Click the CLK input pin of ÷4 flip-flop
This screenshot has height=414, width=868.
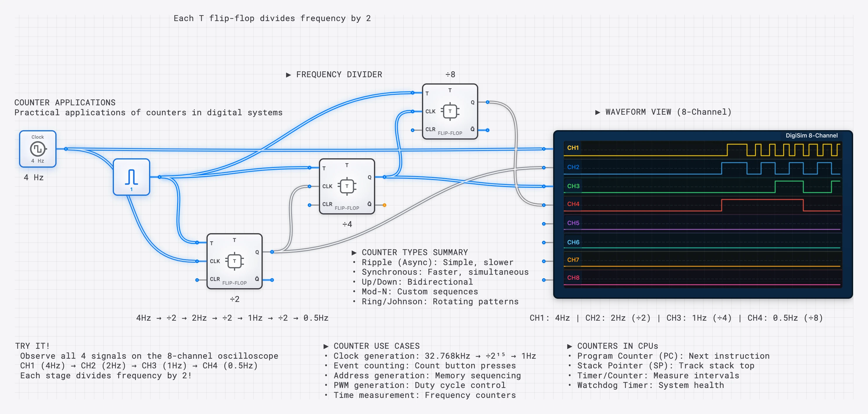tap(309, 186)
